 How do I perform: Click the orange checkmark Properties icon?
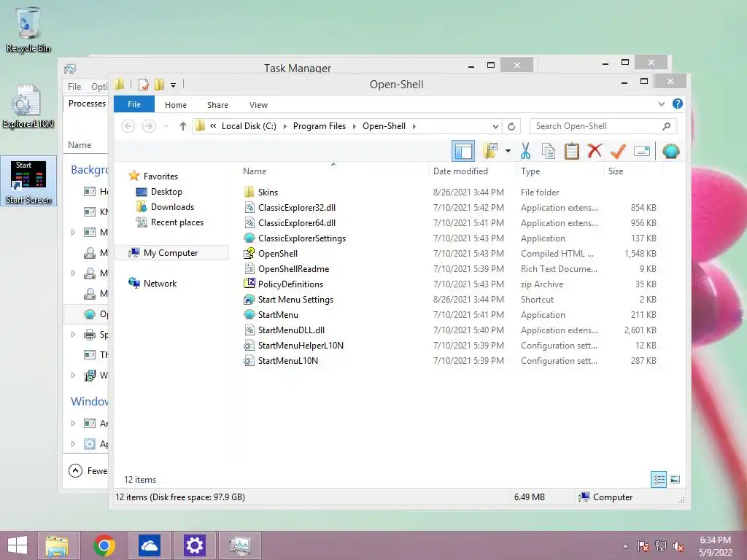coord(618,152)
